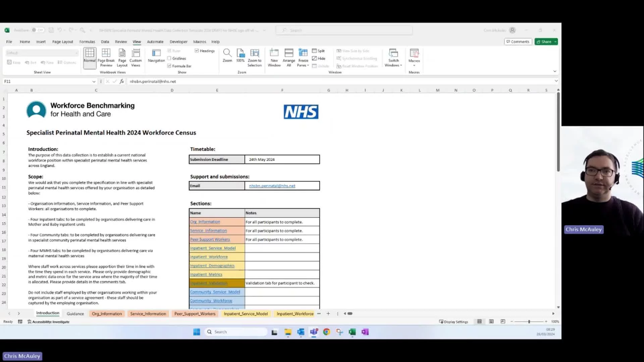The width and height of the screenshot is (644, 362).
Task: Select the Org_Information sheet tab
Action: (x=107, y=314)
